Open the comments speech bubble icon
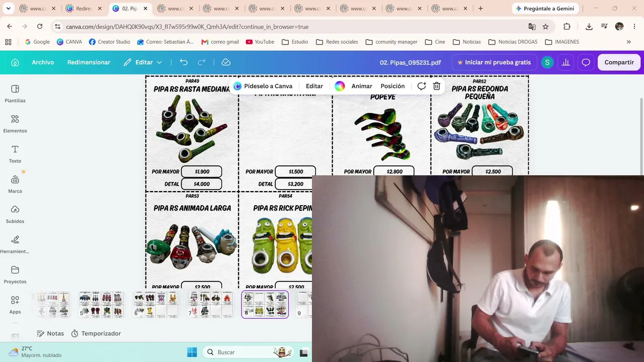 pos(586,62)
